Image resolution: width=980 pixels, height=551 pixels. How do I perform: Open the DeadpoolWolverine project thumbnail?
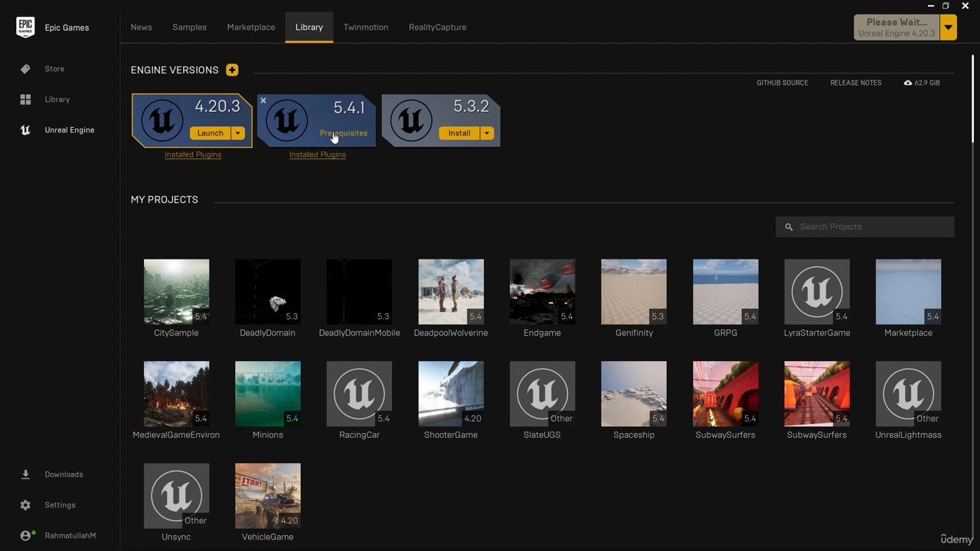click(x=451, y=292)
